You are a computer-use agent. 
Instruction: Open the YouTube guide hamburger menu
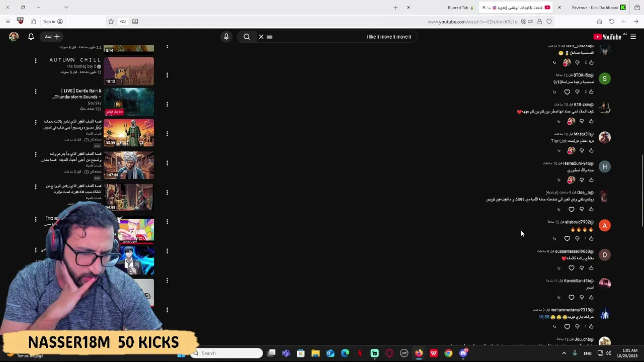pos(633,37)
